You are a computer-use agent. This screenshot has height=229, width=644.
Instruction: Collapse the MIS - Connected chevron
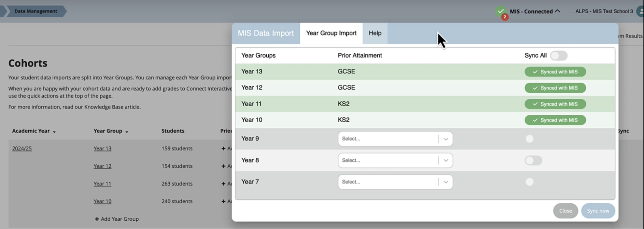(x=557, y=11)
